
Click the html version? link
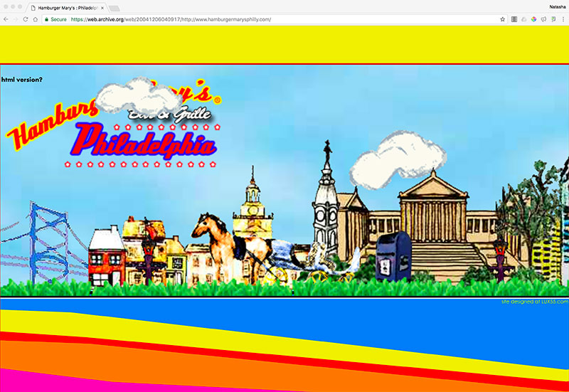tap(22, 80)
